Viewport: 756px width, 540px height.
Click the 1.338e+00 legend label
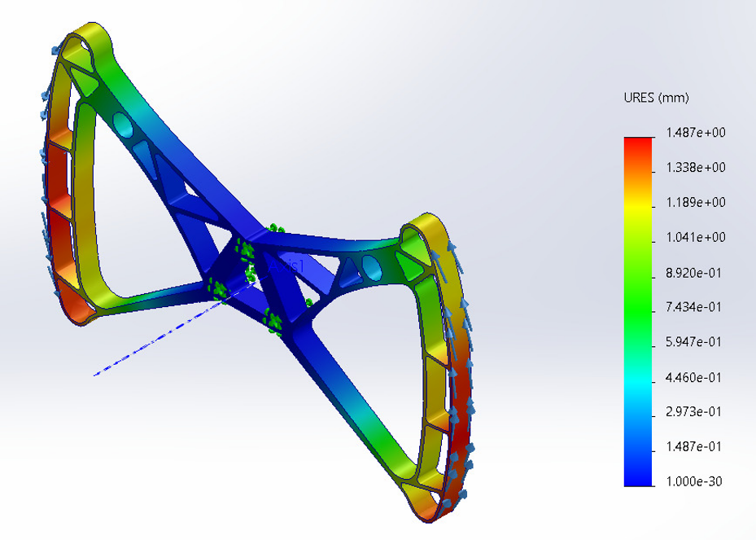695,168
